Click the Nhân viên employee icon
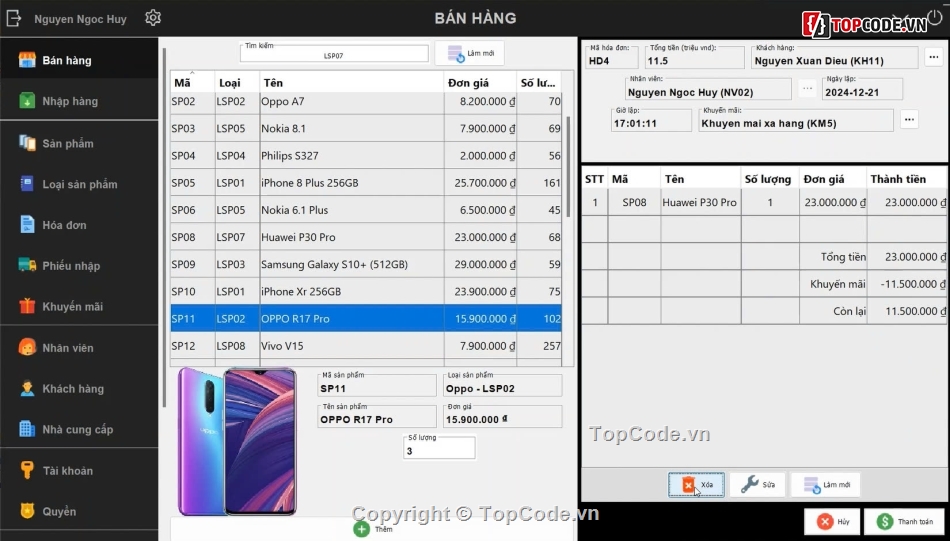950x541 pixels. 27,347
